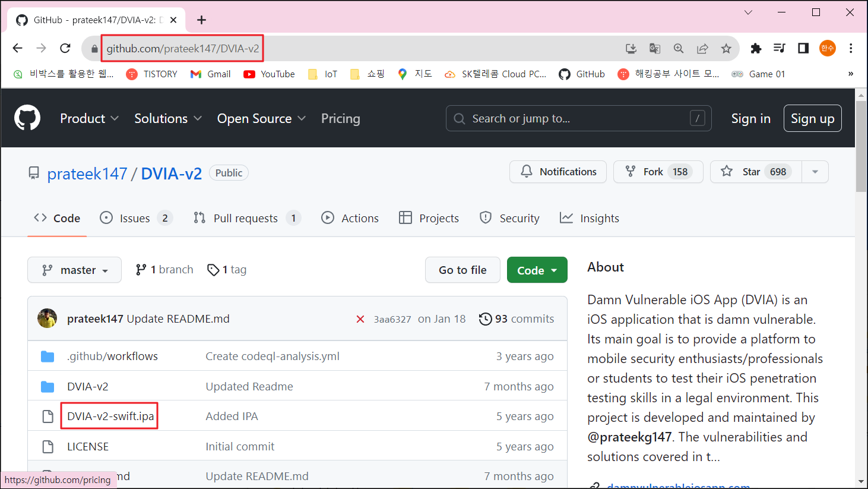This screenshot has height=489, width=868.
Task: Reload the page with the refresh icon
Action: click(65, 48)
